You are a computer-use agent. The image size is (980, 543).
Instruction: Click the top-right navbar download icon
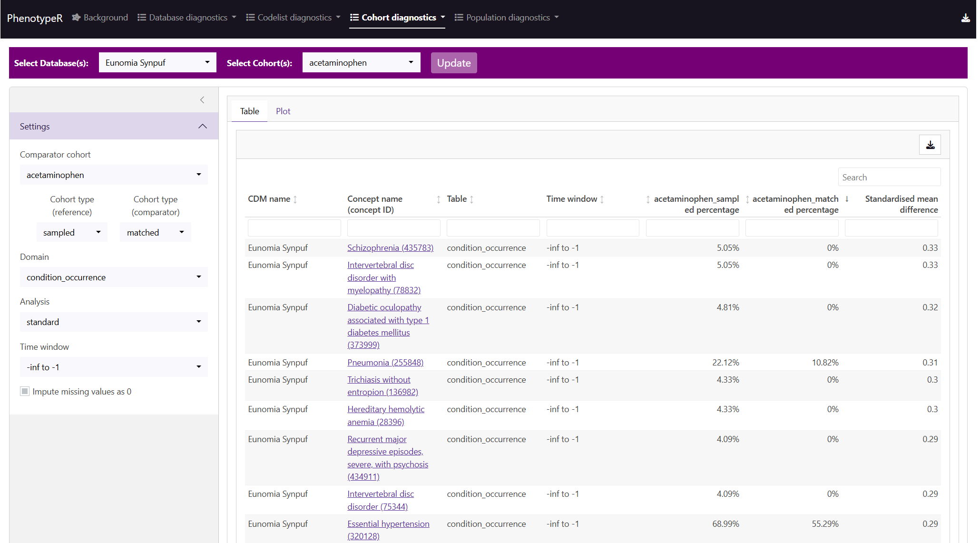(x=965, y=18)
